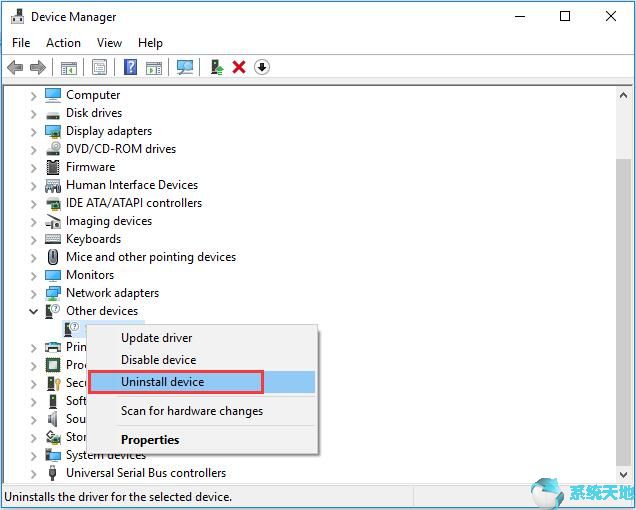Screen dimensions: 636x510
Task: Expand the Monitors node
Action: [x=33, y=276]
